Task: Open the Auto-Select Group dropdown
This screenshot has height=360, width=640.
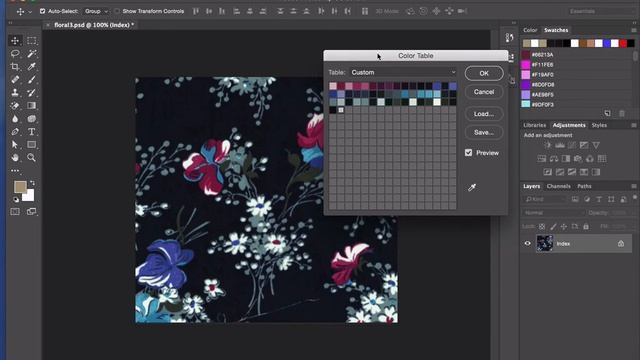Action: (96, 11)
